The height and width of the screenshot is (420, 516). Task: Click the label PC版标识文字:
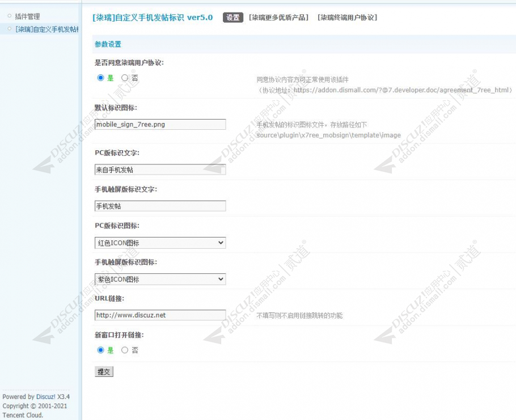[117, 153]
